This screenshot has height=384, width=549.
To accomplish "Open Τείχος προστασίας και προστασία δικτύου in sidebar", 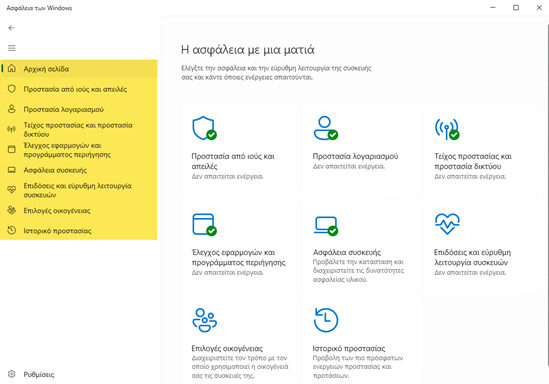I will pos(79,130).
